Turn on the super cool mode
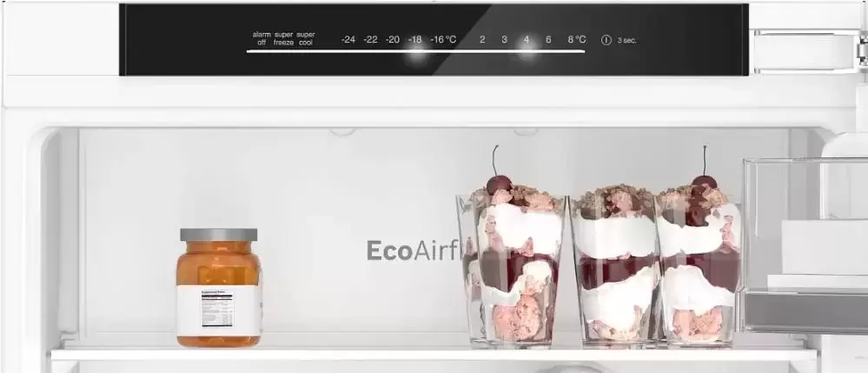Image resolution: width=868 pixels, height=373 pixels. coord(306,38)
